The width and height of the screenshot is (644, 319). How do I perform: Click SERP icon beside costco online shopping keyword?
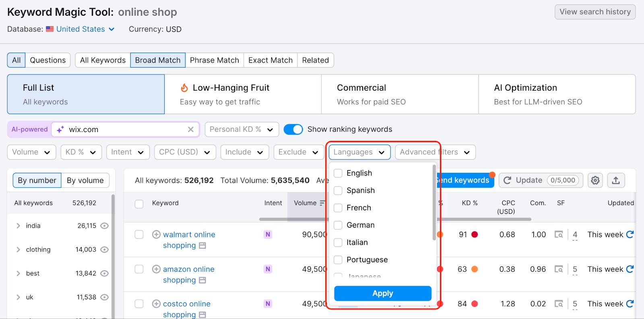click(202, 315)
